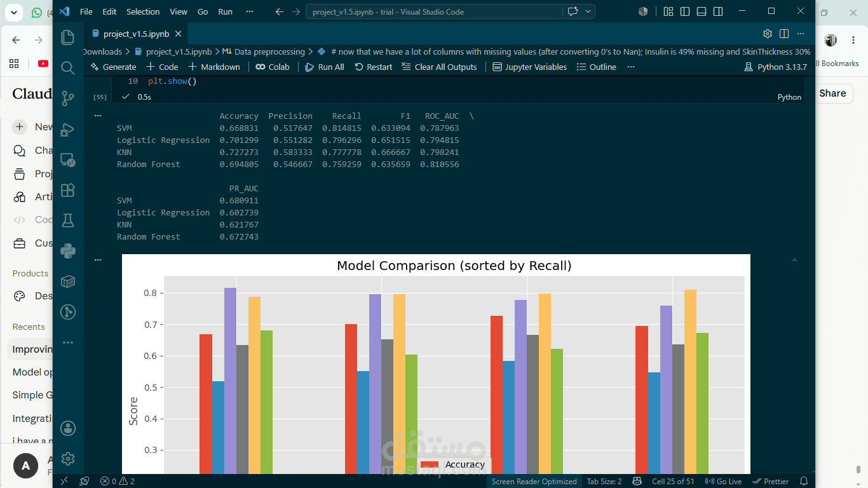868x488 pixels.
Task: Open the Extensions view
Action: pyautogui.click(x=68, y=190)
